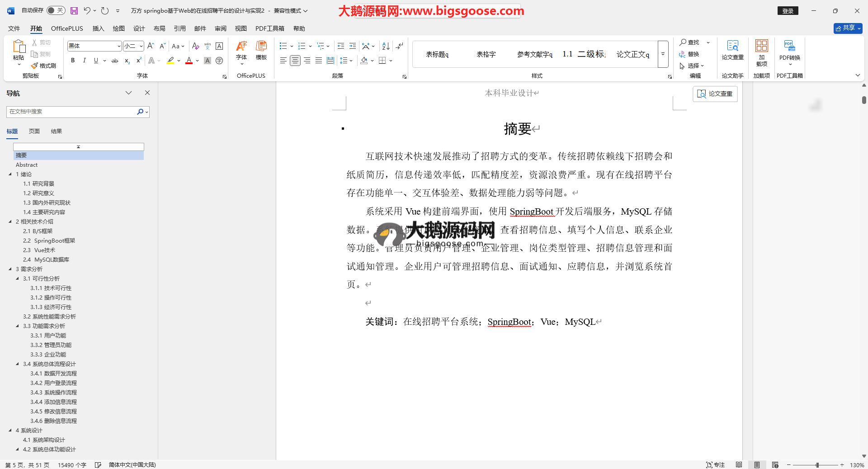Toggle the AutoSave (自动保存) switch
The image size is (868, 469).
click(56, 10)
